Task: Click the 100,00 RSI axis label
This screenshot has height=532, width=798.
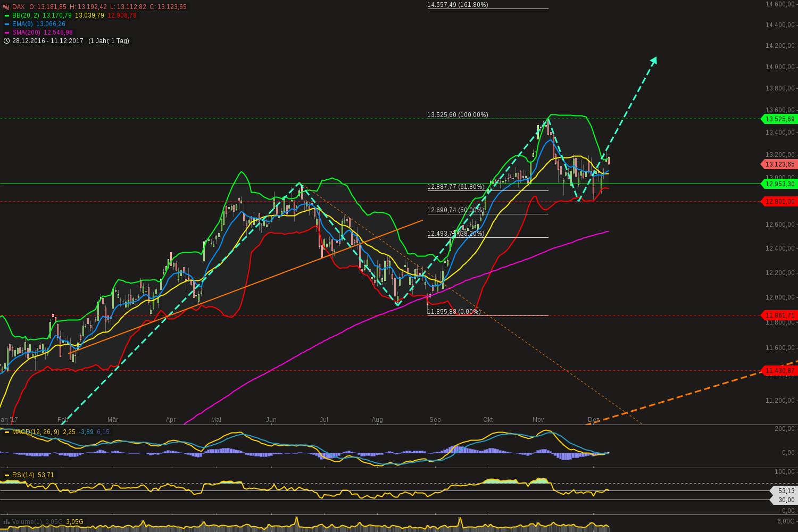Action: (x=785, y=472)
